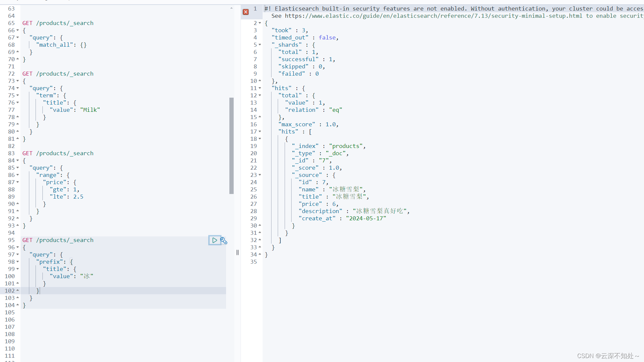The image size is (644, 362).
Task: Collapse the query block at editor line 67
Action: (18, 37)
